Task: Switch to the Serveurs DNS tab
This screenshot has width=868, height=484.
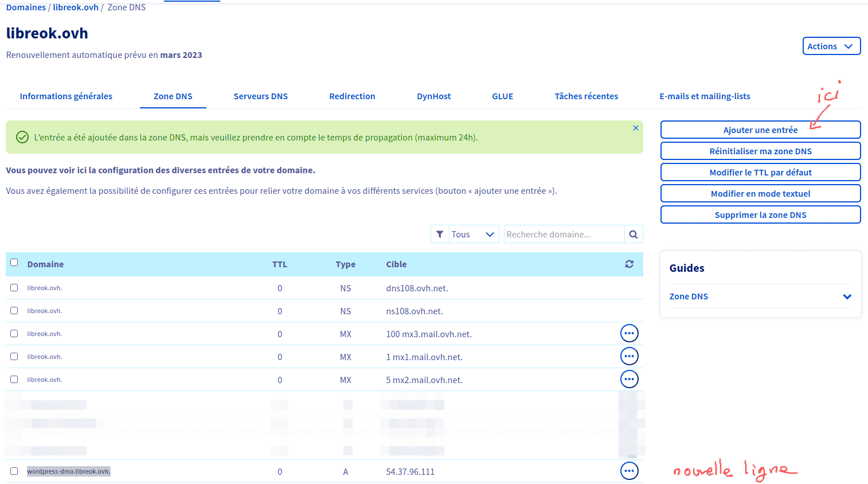Action: click(x=260, y=96)
